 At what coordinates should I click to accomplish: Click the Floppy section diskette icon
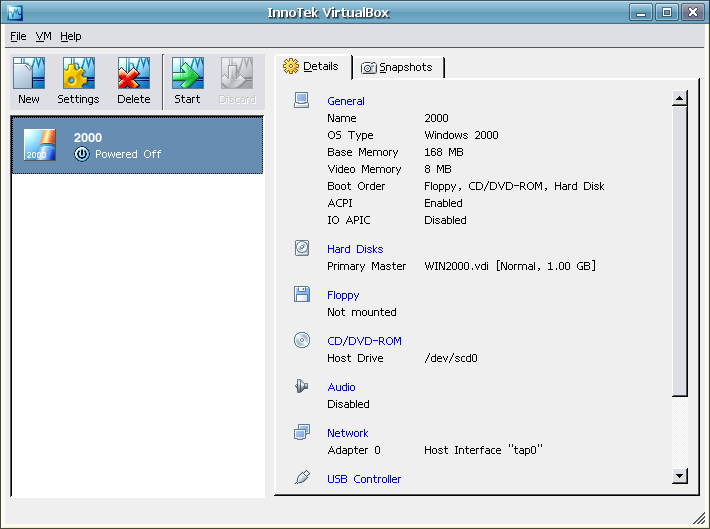tap(302, 294)
